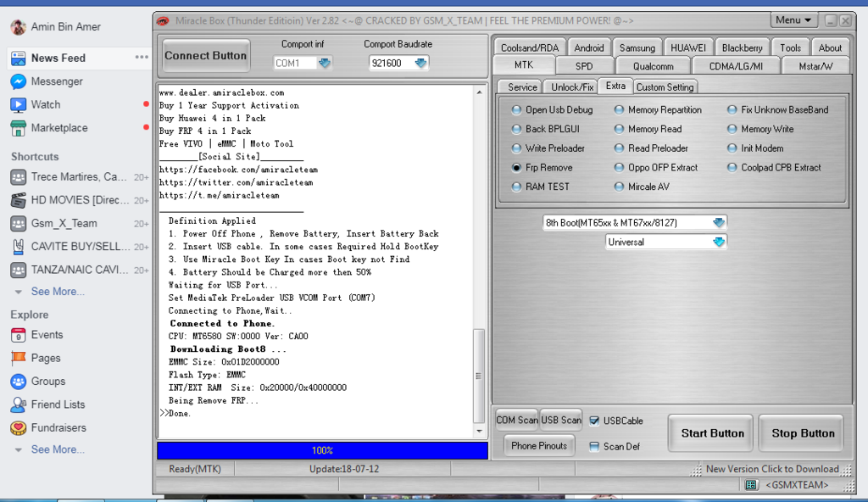Select the Frp Remove radio option
The height and width of the screenshot is (502, 868).
point(516,167)
